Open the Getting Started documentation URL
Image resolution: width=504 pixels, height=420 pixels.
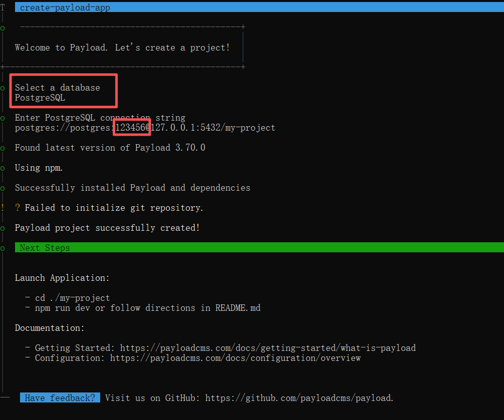(268, 348)
